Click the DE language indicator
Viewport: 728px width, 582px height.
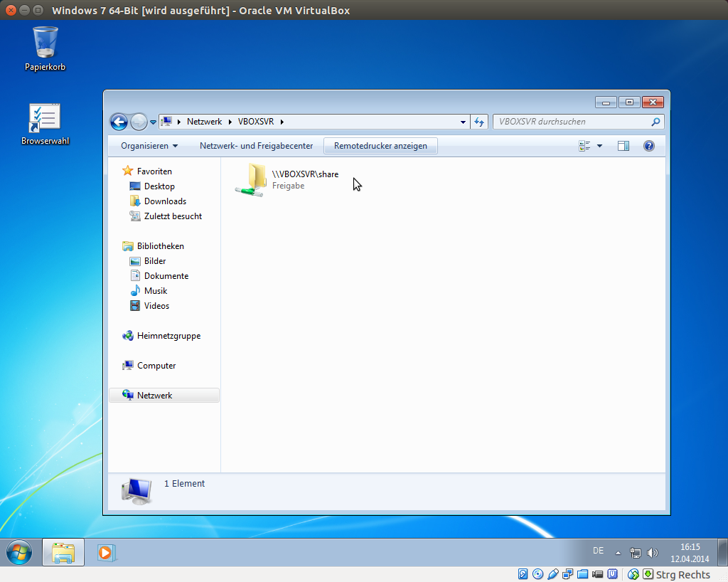[598, 551]
